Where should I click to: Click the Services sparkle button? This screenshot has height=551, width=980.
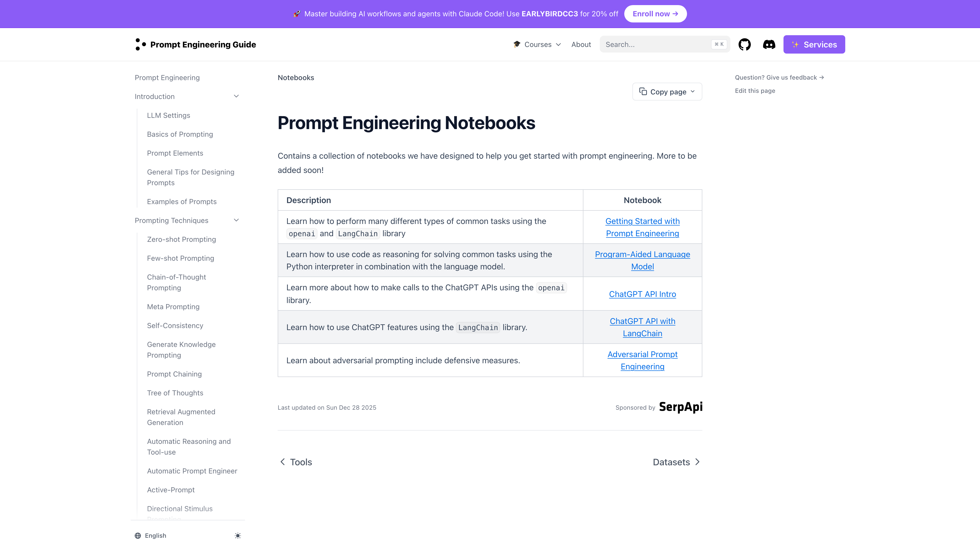[x=814, y=44]
